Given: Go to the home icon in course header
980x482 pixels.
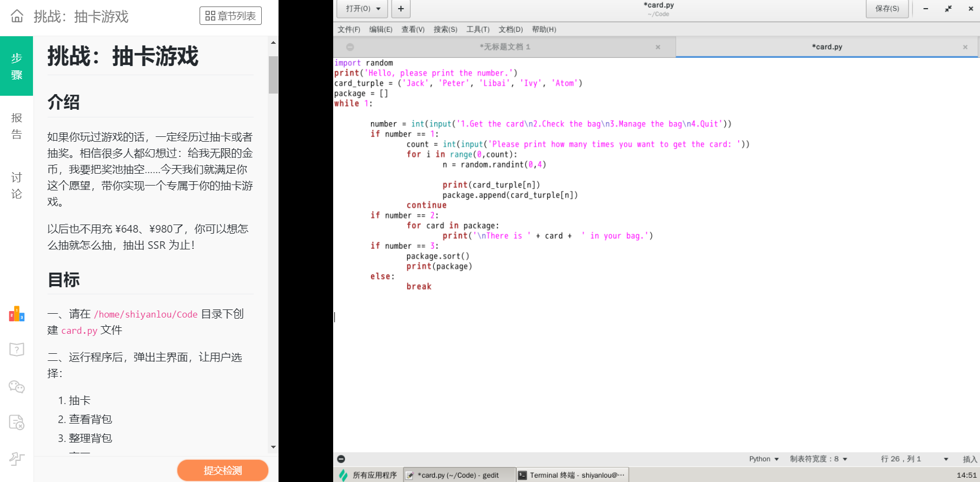Looking at the screenshot, I should (x=17, y=16).
